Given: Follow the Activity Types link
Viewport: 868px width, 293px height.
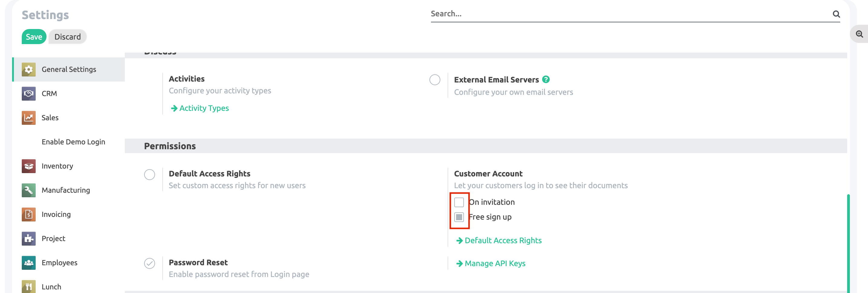Looking at the screenshot, I should coord(203,108).
